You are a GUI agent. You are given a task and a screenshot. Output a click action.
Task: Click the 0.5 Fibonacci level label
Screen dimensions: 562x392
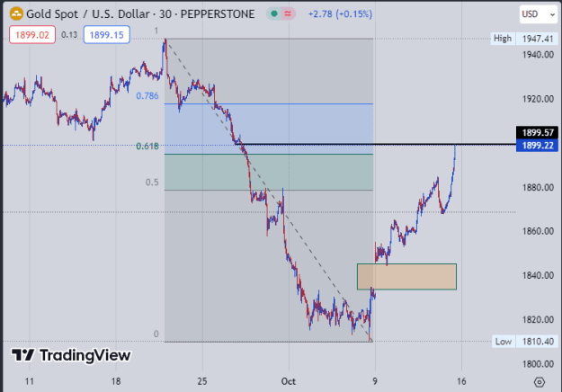(x=152, y=183)
